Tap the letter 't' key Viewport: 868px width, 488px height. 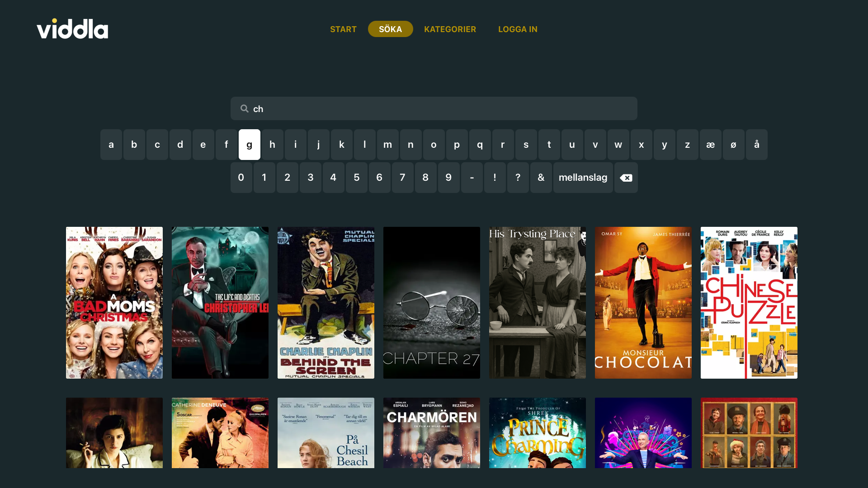[549, 145]
